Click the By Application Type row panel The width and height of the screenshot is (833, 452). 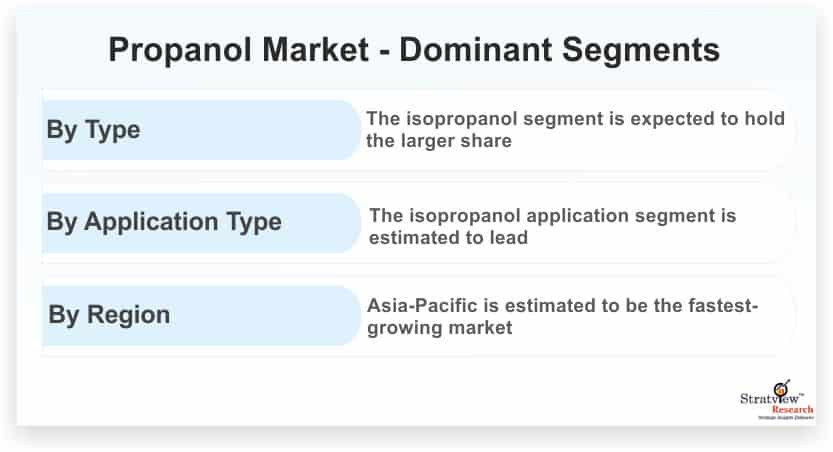[x=418, y=223]
